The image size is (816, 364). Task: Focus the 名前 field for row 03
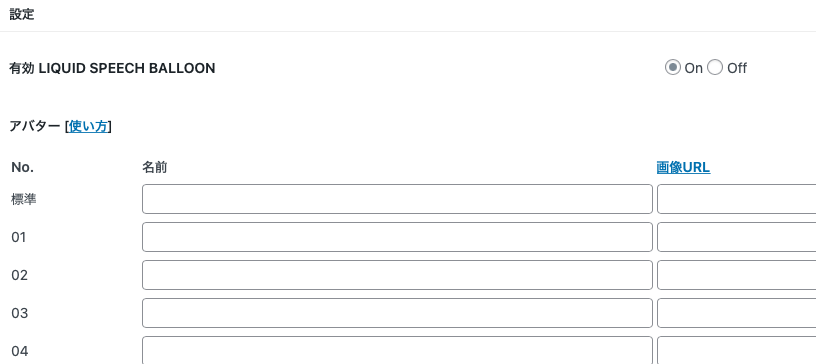397,313
